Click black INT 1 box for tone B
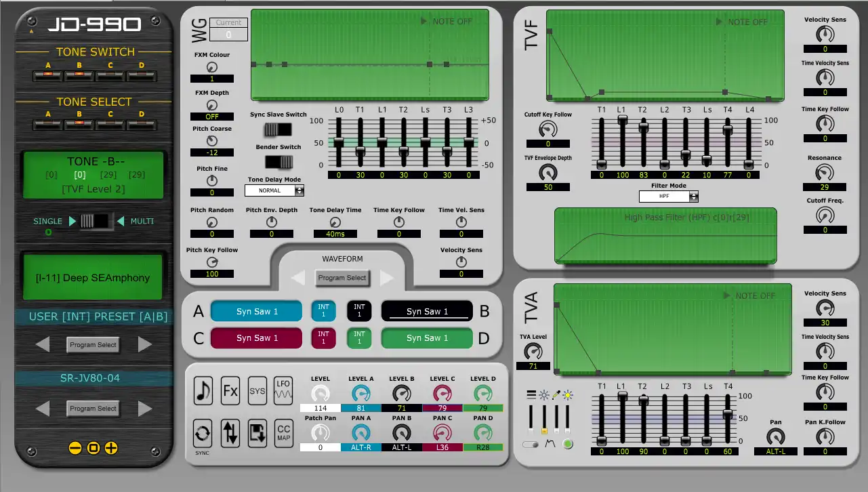 point(359,311)
